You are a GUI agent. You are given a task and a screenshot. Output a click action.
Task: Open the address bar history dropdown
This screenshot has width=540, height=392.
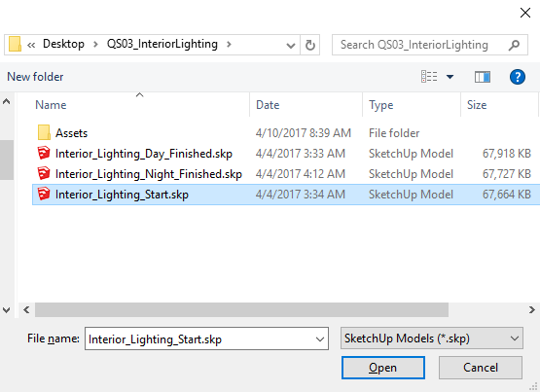pos(291,45)
